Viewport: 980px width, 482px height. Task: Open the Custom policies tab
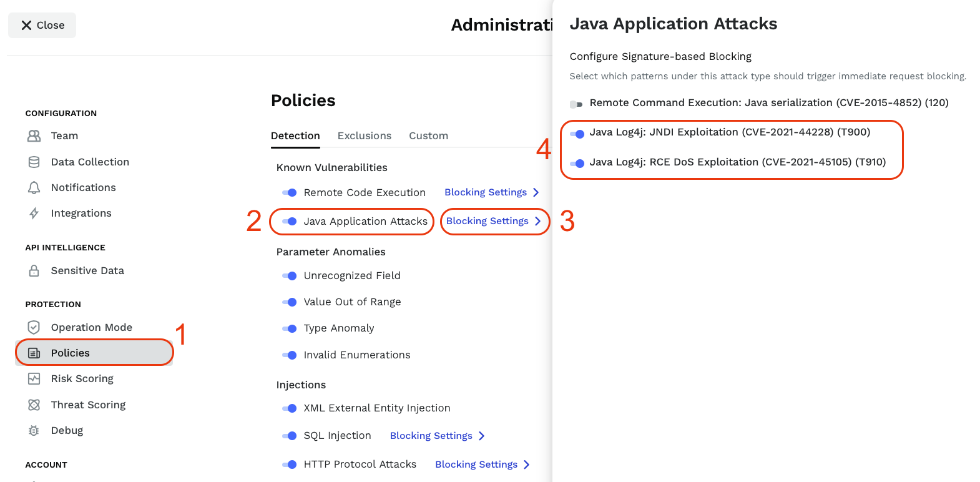[428, 135]
